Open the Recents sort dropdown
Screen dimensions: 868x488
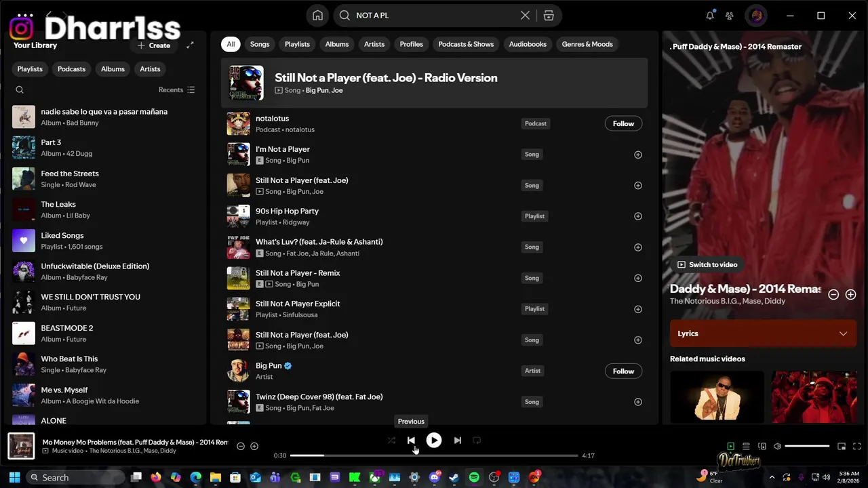[176, 89]
